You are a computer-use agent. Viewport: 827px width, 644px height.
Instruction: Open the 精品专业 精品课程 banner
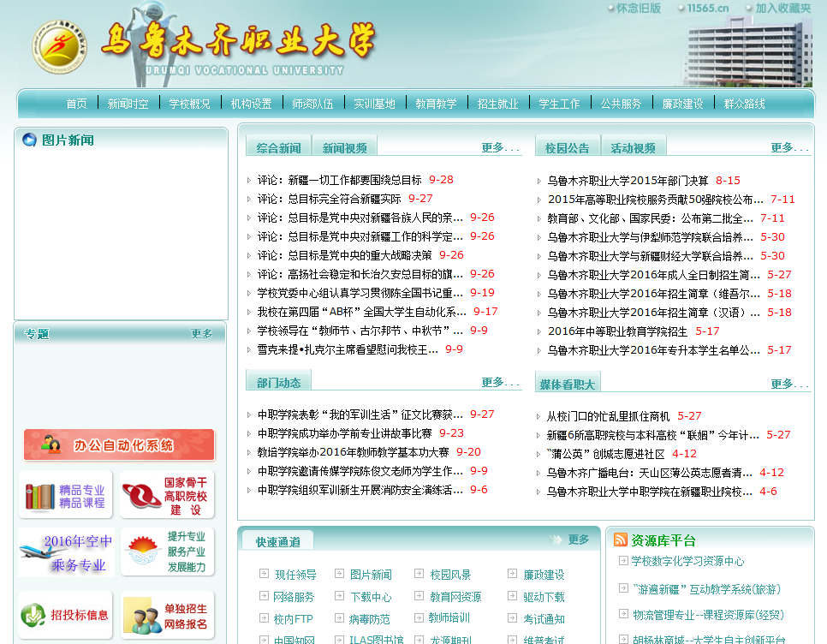[66, 495]
